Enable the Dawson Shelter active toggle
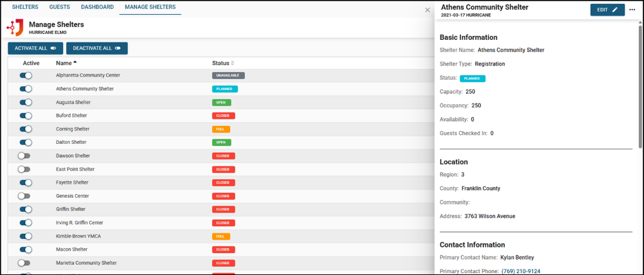644x275 pixels. (x=24, y=156)
